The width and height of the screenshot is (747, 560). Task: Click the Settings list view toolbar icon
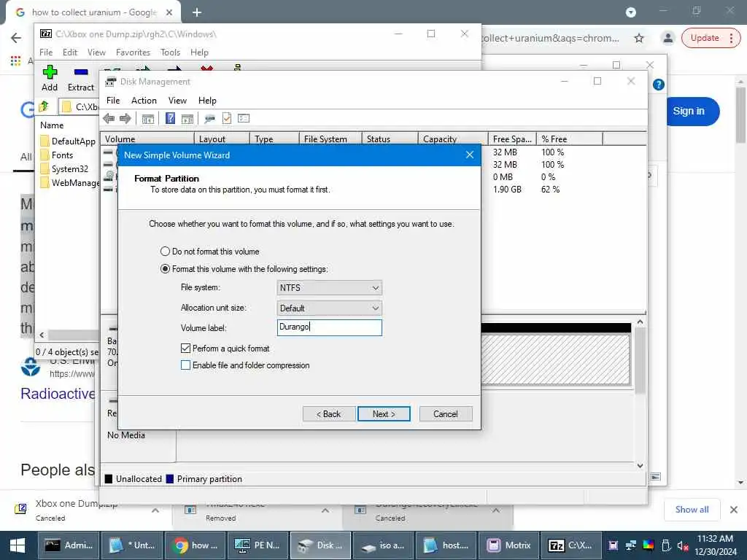coord(244,118)
